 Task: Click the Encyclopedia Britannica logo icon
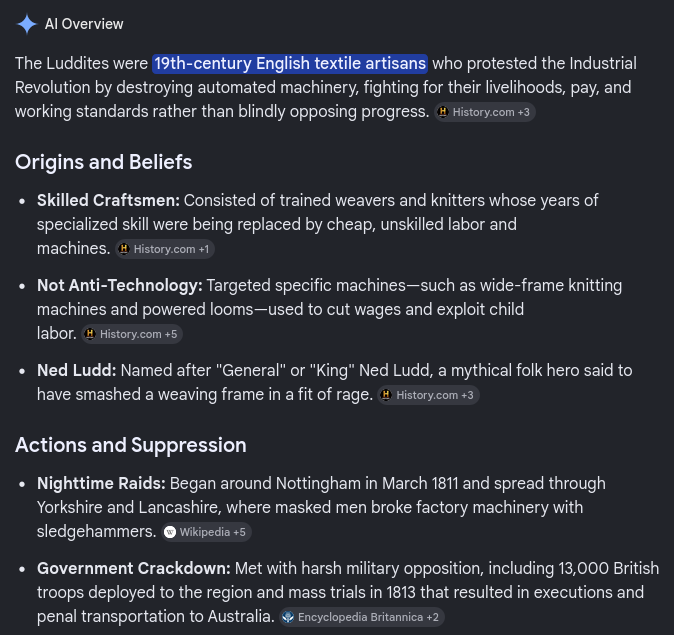(x=288, y=617)
